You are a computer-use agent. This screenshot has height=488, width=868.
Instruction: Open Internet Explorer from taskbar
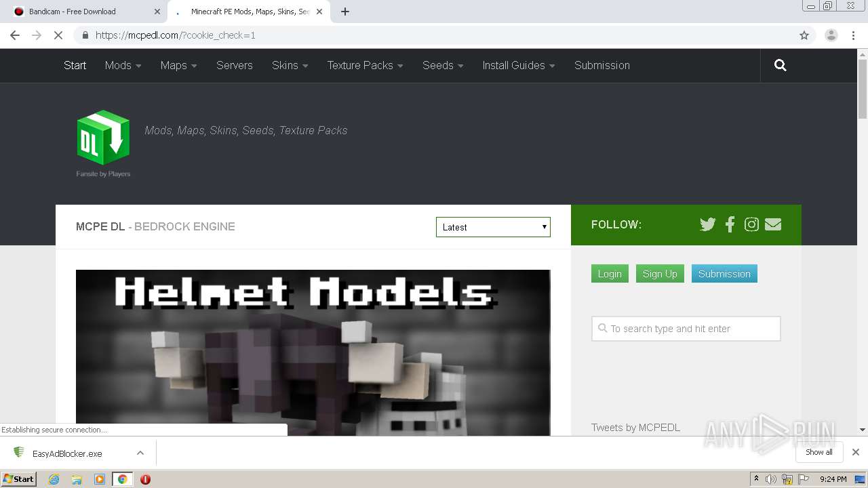tap(54, 479)
